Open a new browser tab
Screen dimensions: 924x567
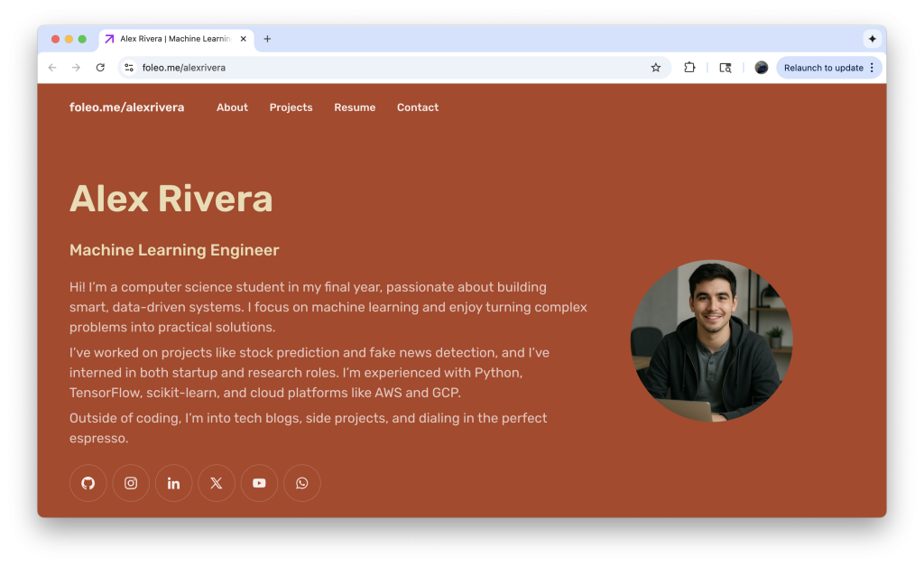pyautogui.click(x=267, y=39)
